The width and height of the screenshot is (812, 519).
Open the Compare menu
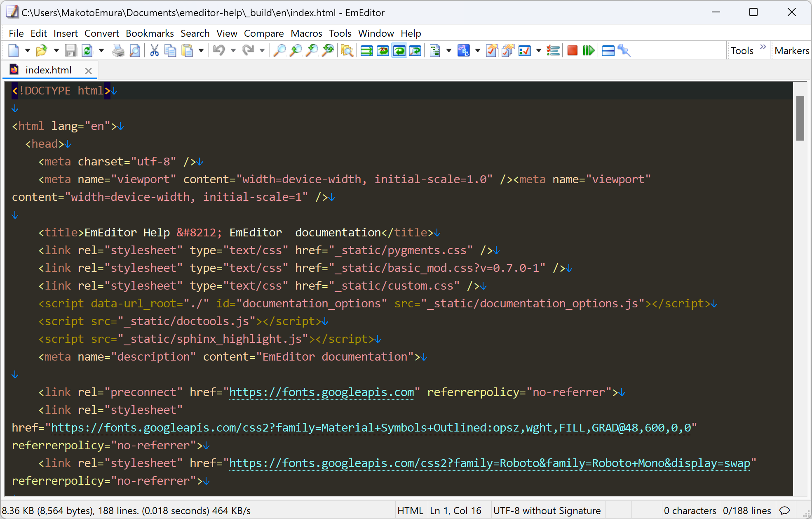pyautogui.click(x=264, y=33)
